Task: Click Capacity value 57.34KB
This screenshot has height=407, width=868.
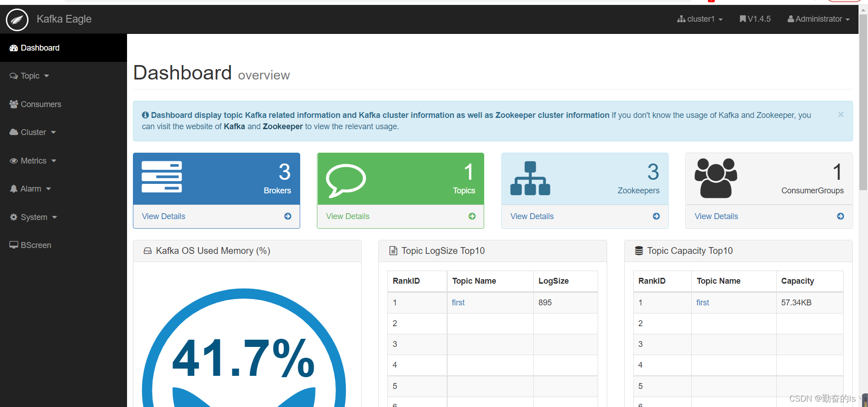Action: coord(796,303)
